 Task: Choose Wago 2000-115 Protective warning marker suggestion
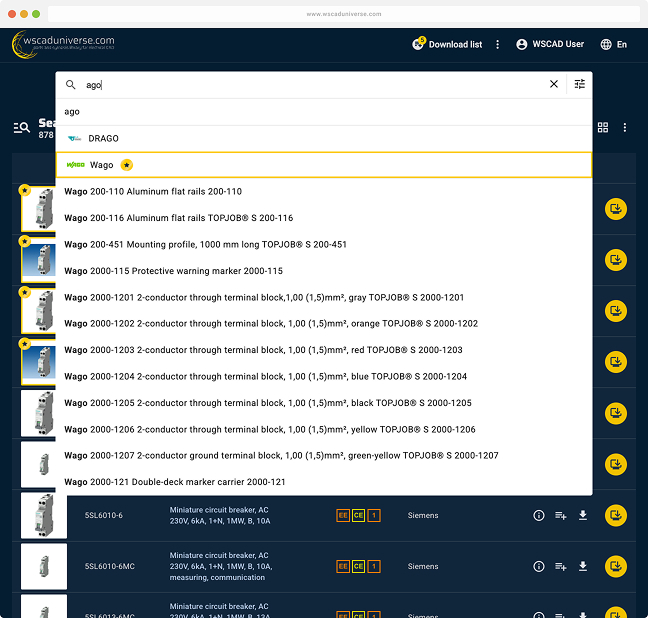coord(173,271)
